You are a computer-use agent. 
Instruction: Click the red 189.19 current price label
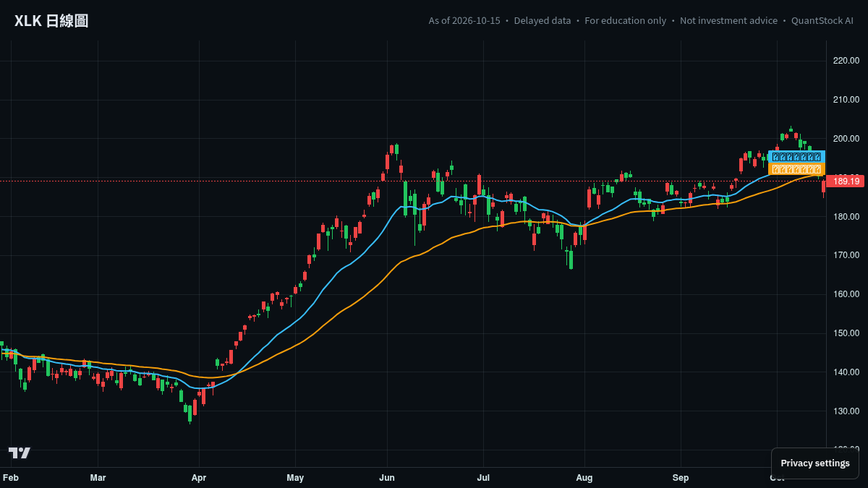846,181
